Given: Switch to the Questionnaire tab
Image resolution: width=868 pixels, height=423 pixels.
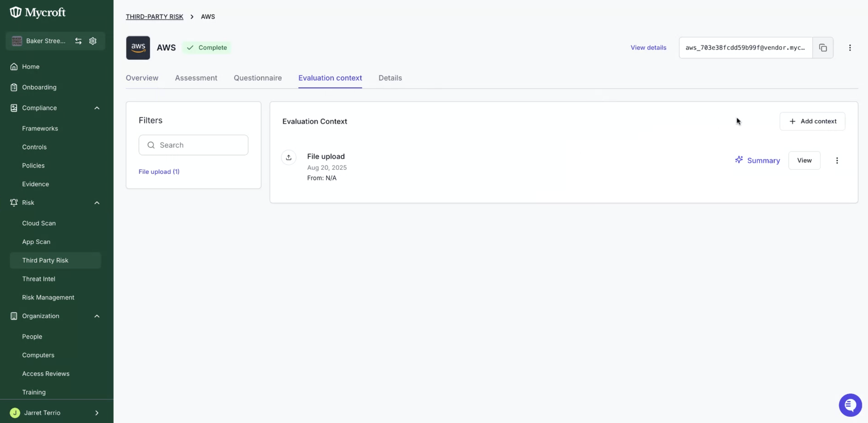Looking at the screenshot, I should 257,78.
